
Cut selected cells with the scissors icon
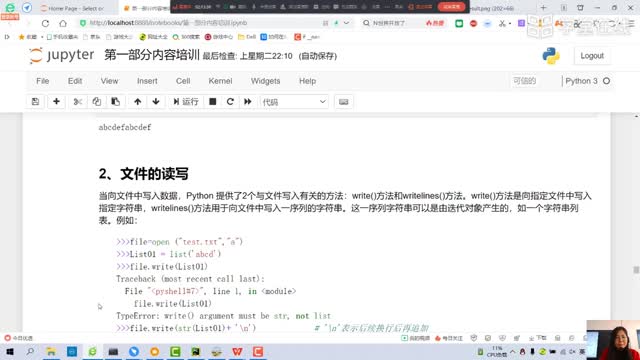click(78, 102)
